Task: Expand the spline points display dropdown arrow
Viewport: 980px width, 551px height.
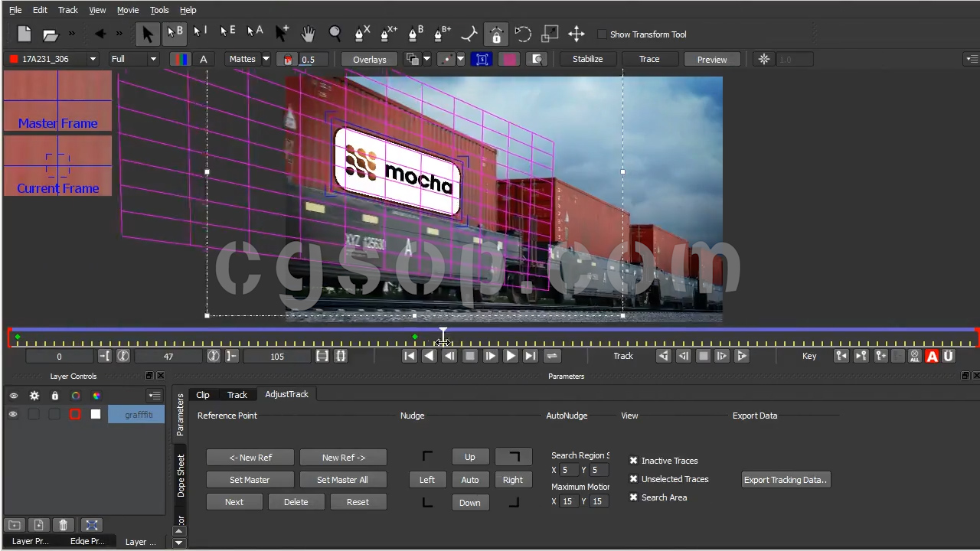Action: tap(460, 59)
